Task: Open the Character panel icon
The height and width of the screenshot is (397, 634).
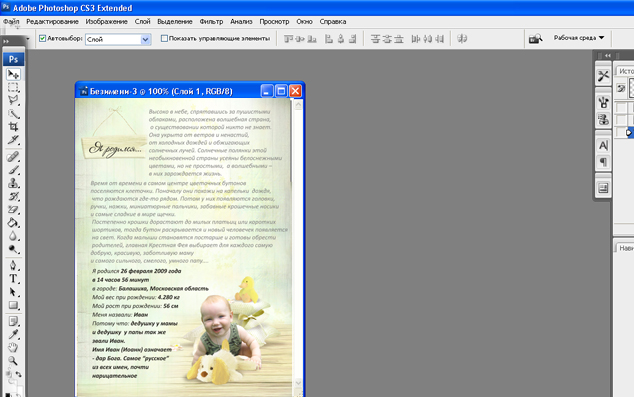Action: pos(603,146)
